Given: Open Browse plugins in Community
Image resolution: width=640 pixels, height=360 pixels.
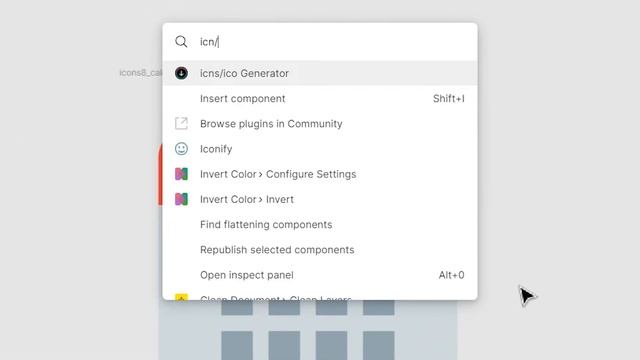Looking at the screenshot, I should pos(320,124).
